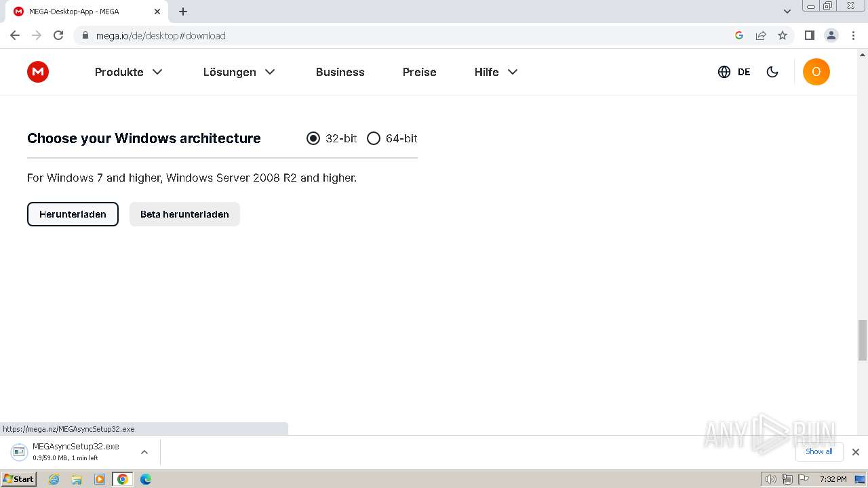Viewport: 868px width, 488px height.
Task: Click the 7:32 PM clock
Action: point(833,479)
